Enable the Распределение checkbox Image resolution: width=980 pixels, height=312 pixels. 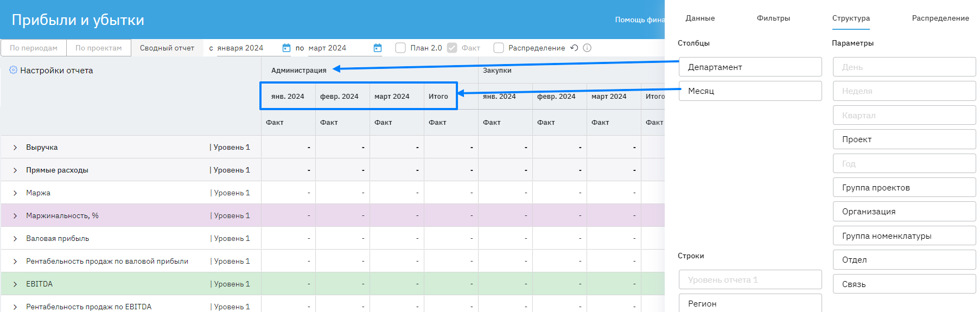[499, 48]
